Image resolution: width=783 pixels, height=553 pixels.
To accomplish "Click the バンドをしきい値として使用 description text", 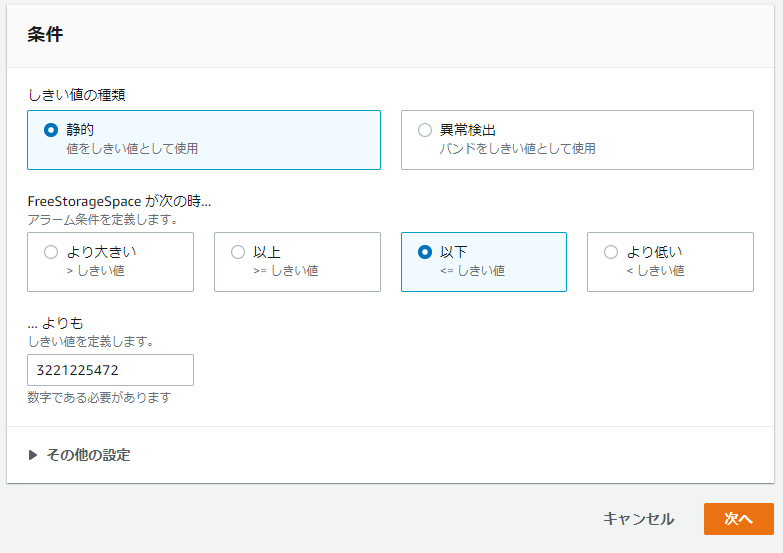I will tap(517, 149).
